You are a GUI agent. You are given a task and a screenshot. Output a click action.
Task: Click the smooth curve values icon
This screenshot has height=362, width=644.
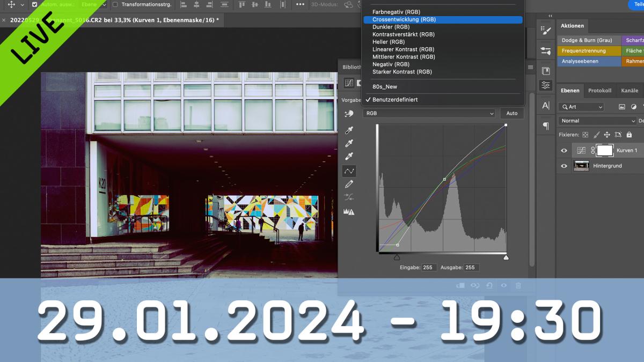coord(349,197)
